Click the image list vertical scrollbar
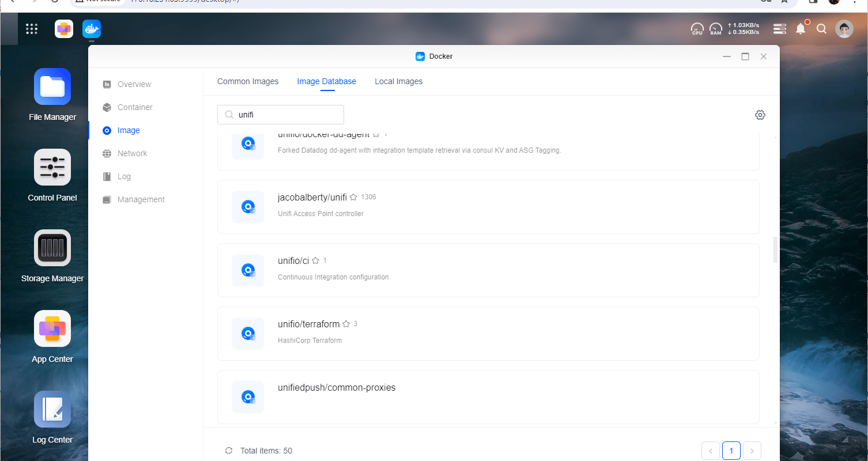Image resolution: width=868 pixels, height=461 pixels. 775,249
